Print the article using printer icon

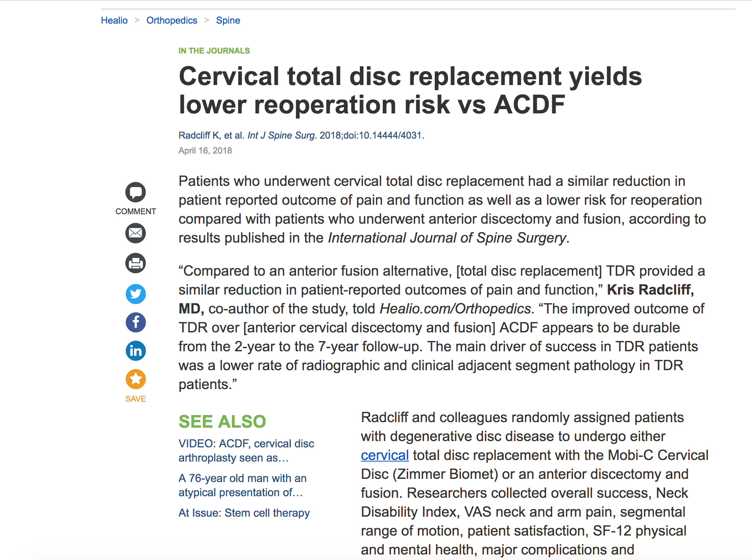click(x=136, y=263)
